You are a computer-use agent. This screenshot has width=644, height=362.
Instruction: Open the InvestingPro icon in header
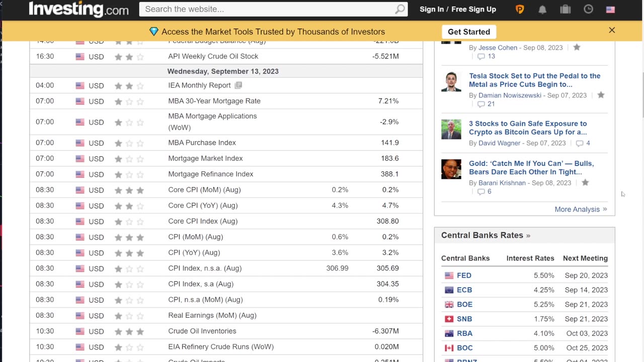tap(520, 9)
